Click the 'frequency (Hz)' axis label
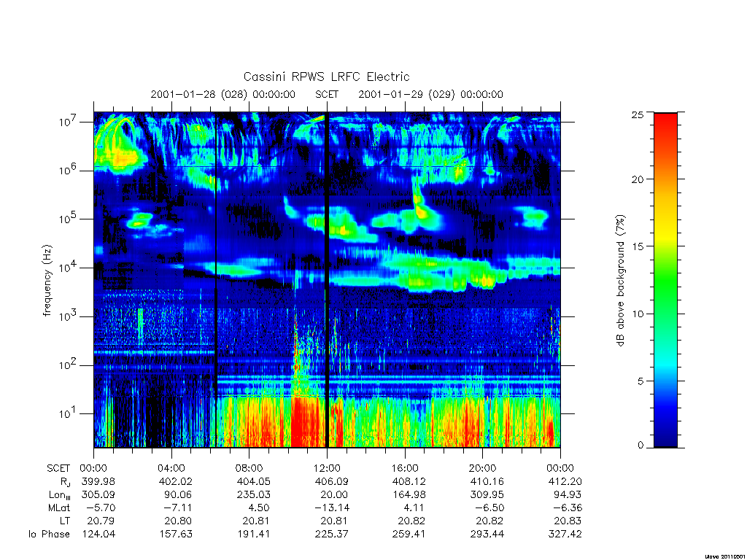 pos(47,281)
